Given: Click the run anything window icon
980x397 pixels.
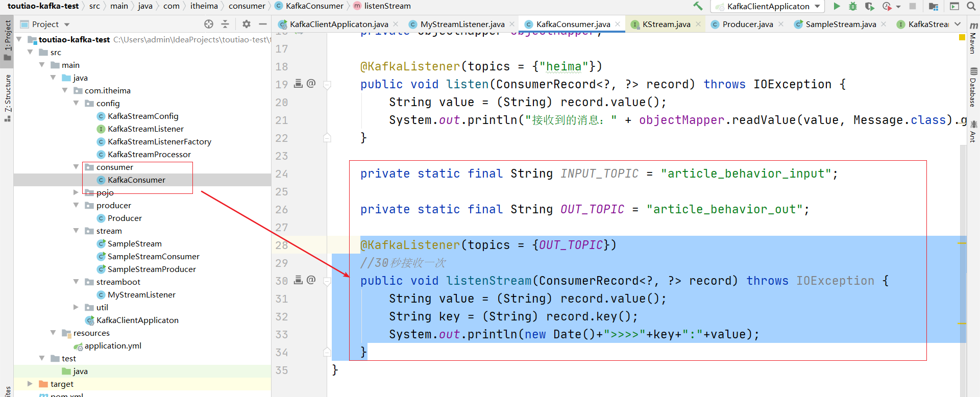Looking at the screenshot, I should coord(954,6).
